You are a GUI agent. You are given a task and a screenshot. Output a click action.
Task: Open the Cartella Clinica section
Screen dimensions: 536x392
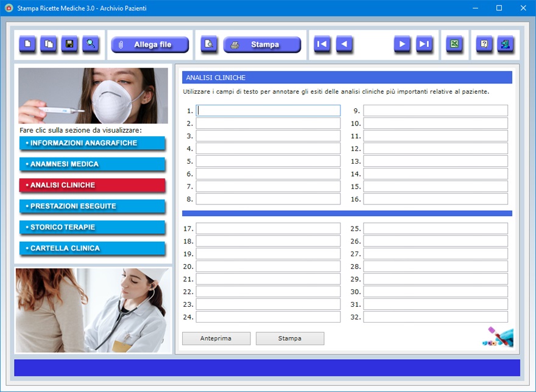(x=93, y=248)
